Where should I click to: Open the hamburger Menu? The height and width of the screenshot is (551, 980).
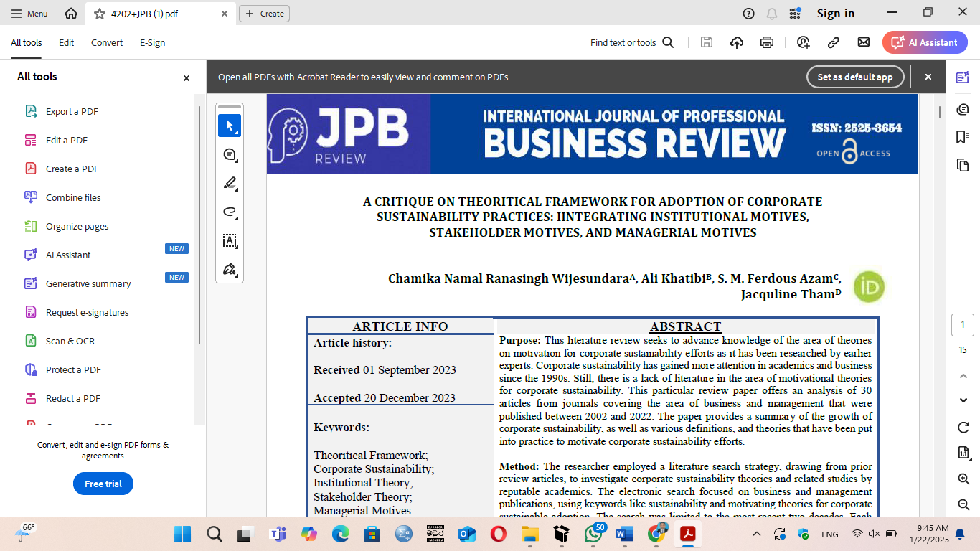coord(29,14)
